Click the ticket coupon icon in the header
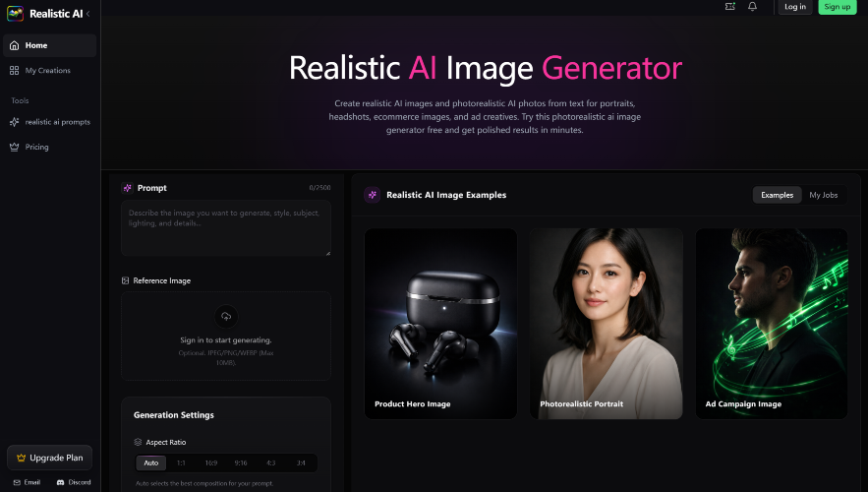The height and width of the screenshot is (492, 868). (x=730, y=7)
